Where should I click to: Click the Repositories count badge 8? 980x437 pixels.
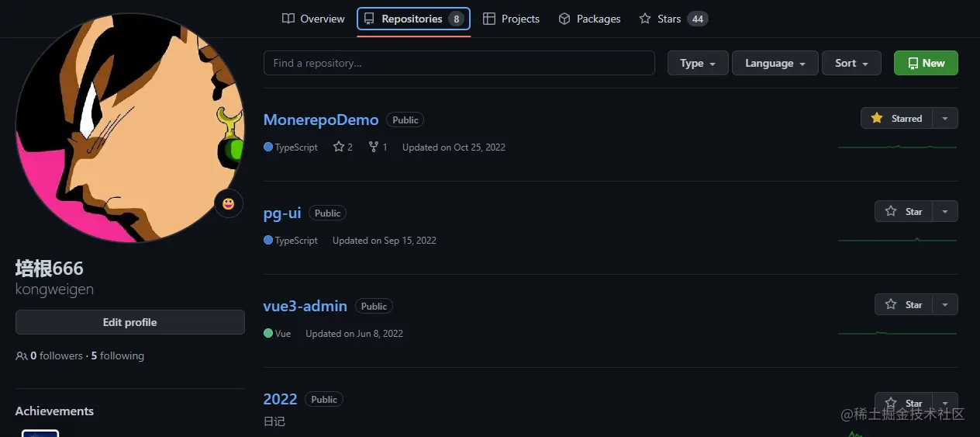tap(457, 19)
